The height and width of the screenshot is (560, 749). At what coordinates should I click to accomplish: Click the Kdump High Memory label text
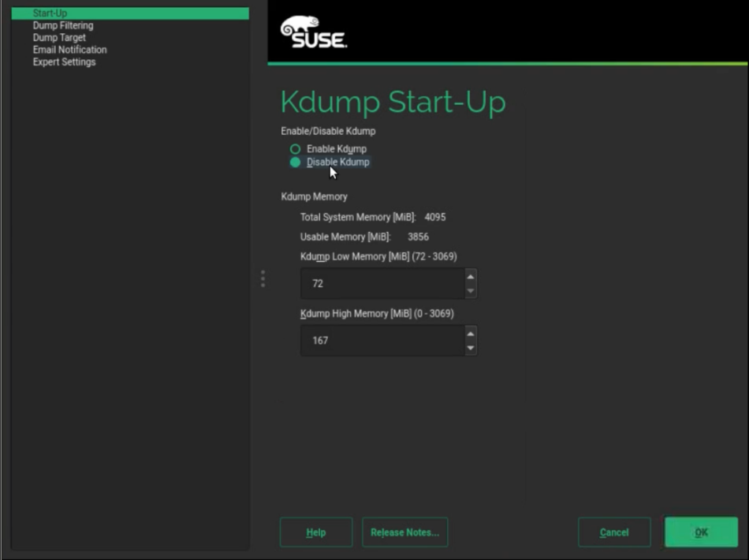[x=377, y=313]
